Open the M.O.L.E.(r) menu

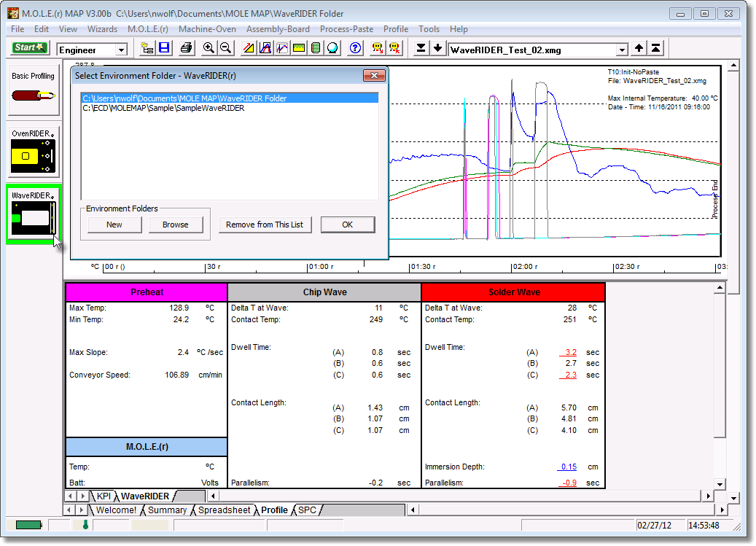tap(147, 29)
